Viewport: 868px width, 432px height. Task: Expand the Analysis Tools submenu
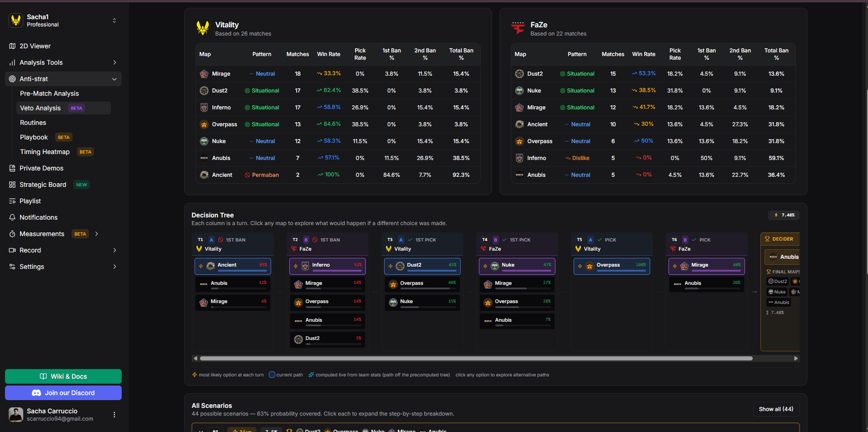click(114, 62)
